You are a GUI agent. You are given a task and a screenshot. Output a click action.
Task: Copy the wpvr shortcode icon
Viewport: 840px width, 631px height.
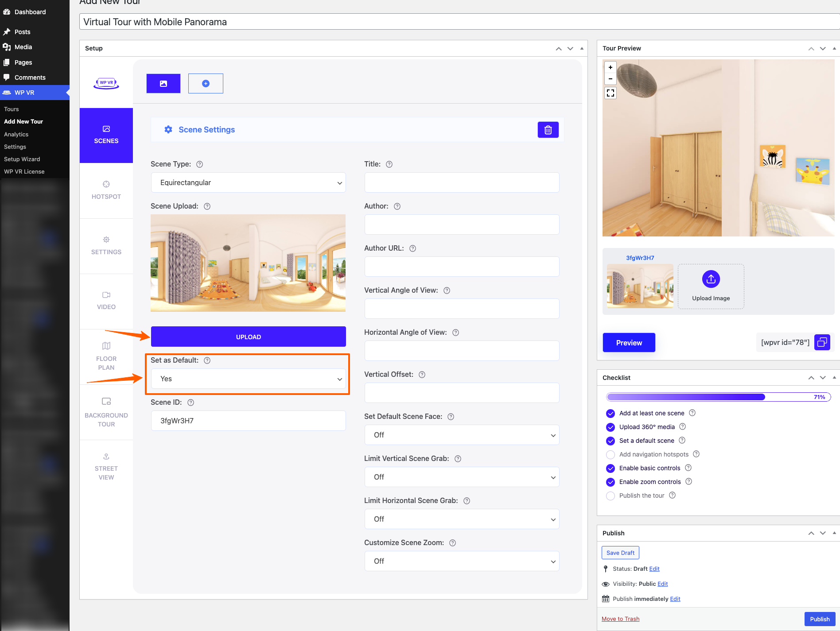[x=822, y=342]
